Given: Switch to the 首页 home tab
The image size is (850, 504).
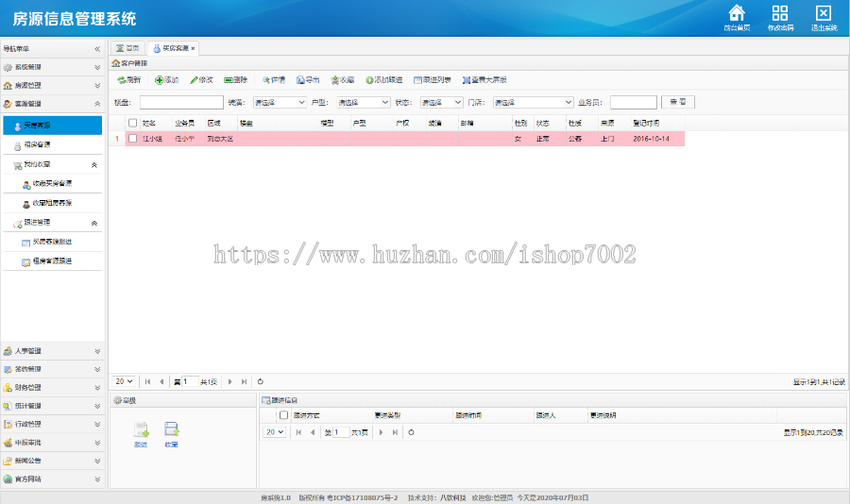Looking at the screenshot, I should tap(127, 48).
